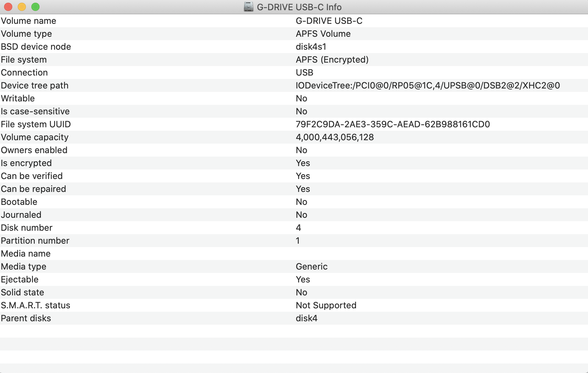Select the 'APFS Volume' value

click(x=323, y=34)
